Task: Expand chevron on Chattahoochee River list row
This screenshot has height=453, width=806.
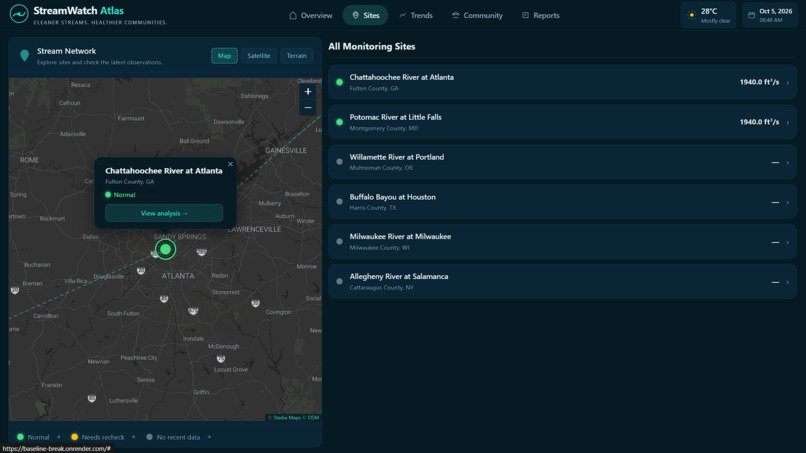Action: (x=787, y=83)
